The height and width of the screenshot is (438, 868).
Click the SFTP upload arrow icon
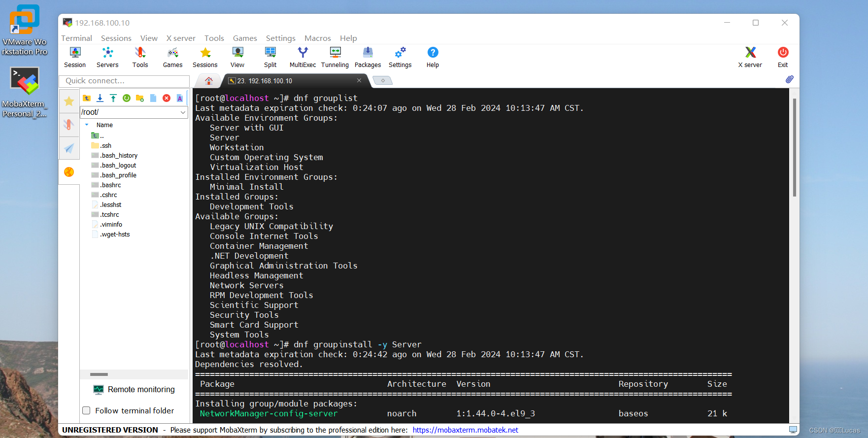coord(113,98)
